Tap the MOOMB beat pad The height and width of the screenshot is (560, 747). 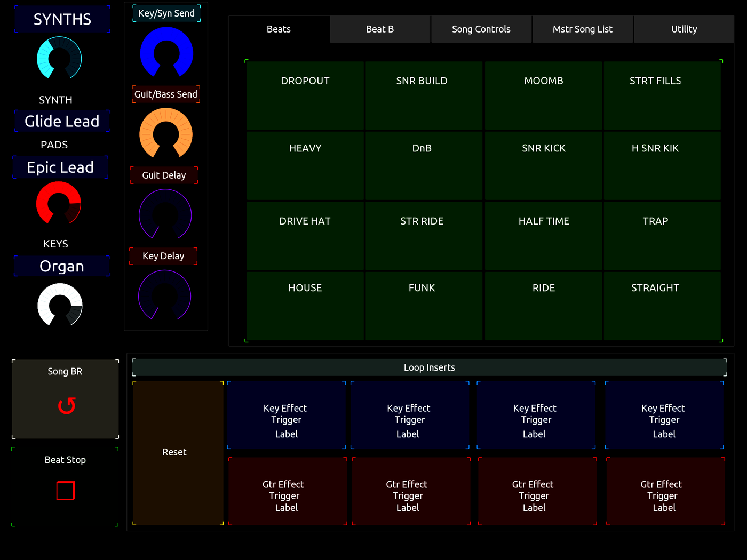(543, 95)
